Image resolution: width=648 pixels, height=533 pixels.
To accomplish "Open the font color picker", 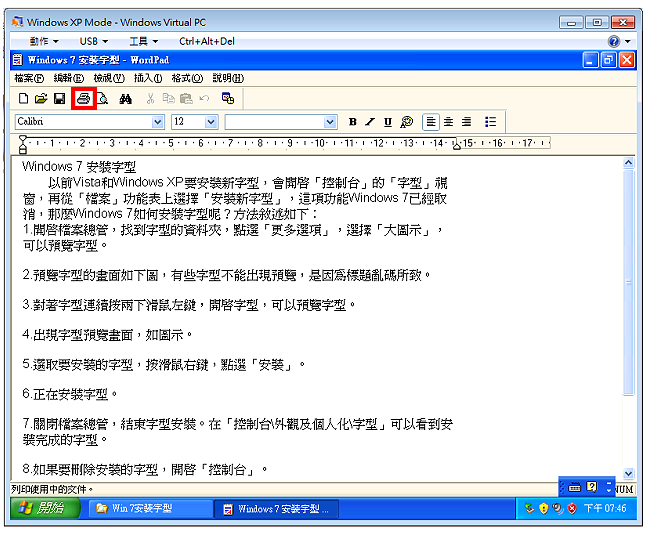I will (x=407, y=122).
